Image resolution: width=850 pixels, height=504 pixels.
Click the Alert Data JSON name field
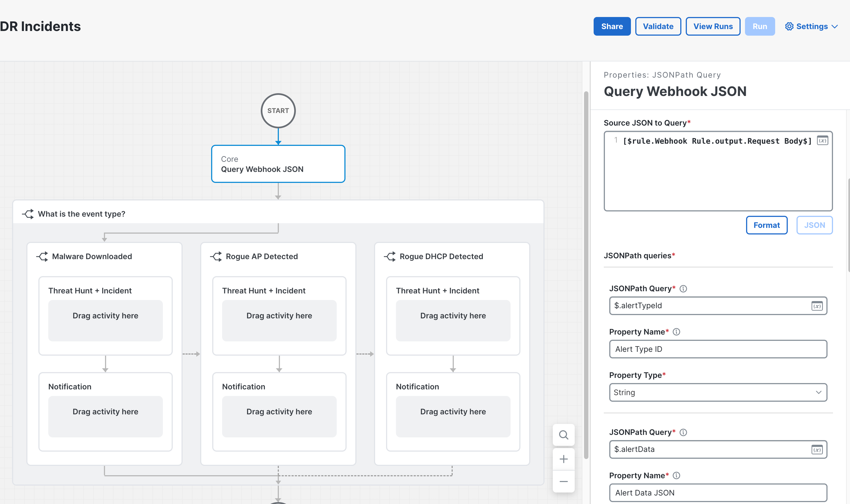tap(718, 493)
